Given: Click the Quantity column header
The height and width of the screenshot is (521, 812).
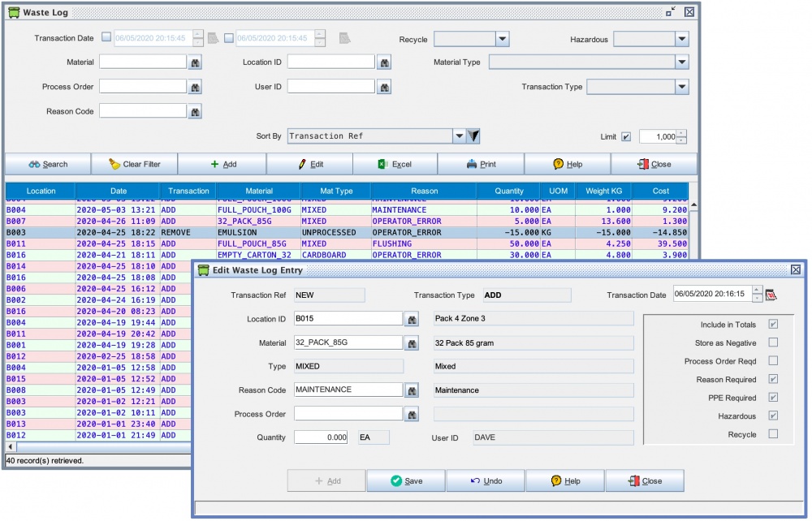Looking at the screenshot, I should [509, 192].
